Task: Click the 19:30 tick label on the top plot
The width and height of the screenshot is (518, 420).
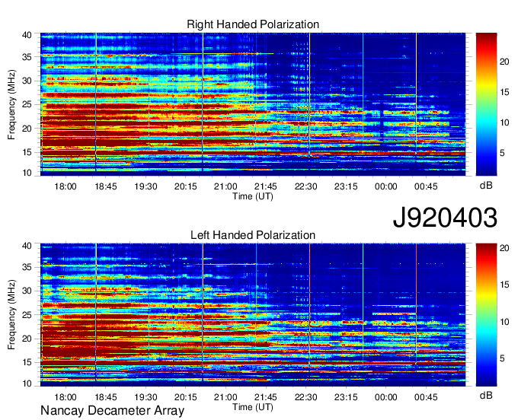Action: [145, 186]
